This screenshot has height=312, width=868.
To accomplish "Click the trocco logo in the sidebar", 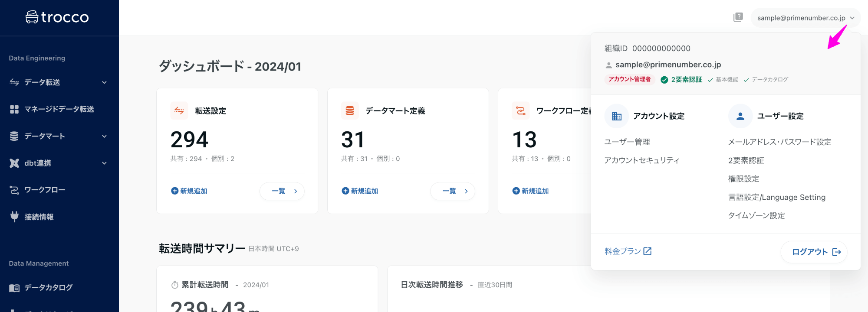I will click(x=57, y=17).
